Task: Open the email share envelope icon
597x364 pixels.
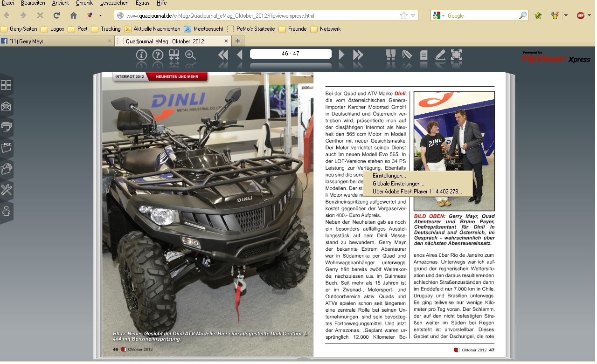Action: coord(6,107)
